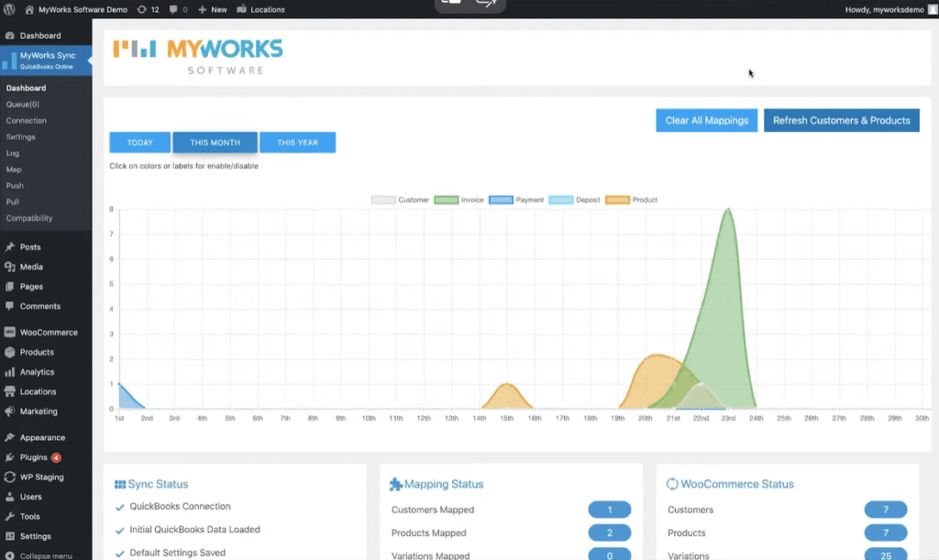939x560 pixels.
Task: Click the Posts pin icon
Action: [x=9, y=247]
